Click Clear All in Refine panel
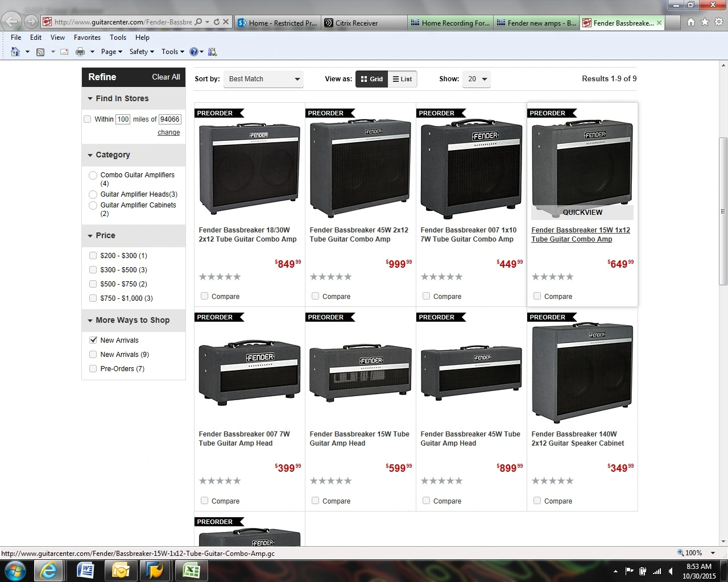This screenshot has height=582, width=728. 166,77
